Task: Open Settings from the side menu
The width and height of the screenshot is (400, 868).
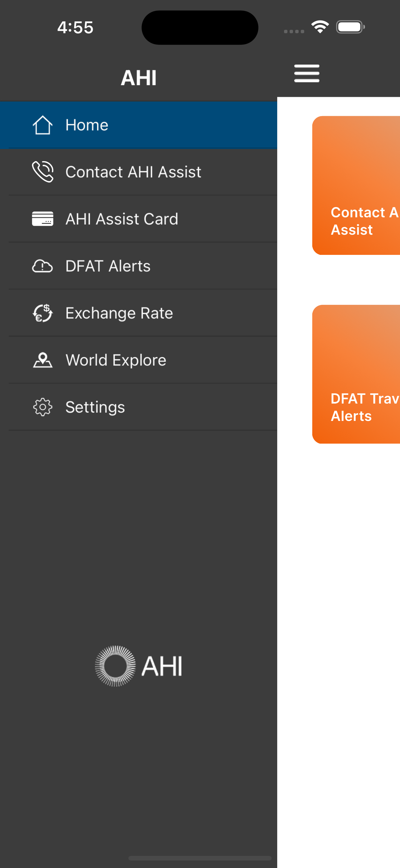Action: click(x=139, y=407)
